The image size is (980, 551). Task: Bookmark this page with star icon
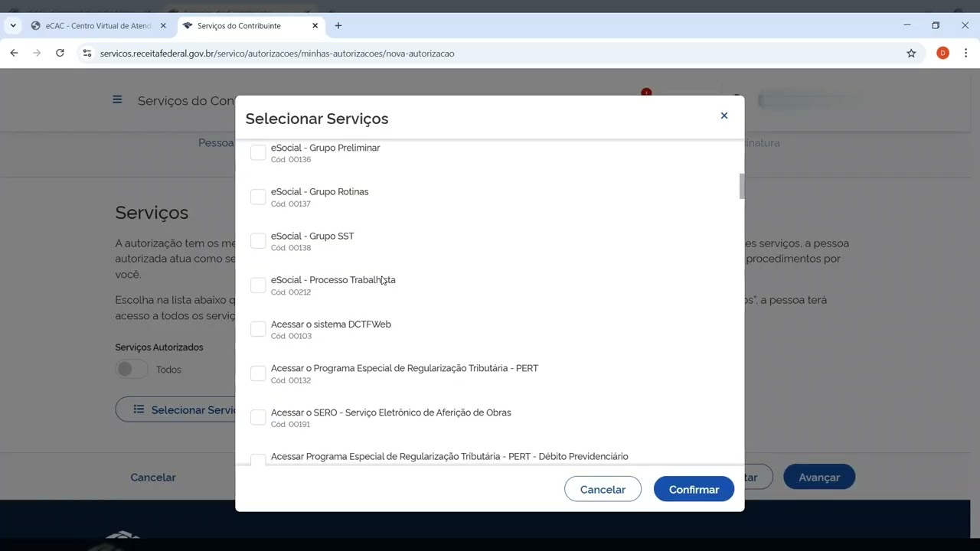[911, 54]
